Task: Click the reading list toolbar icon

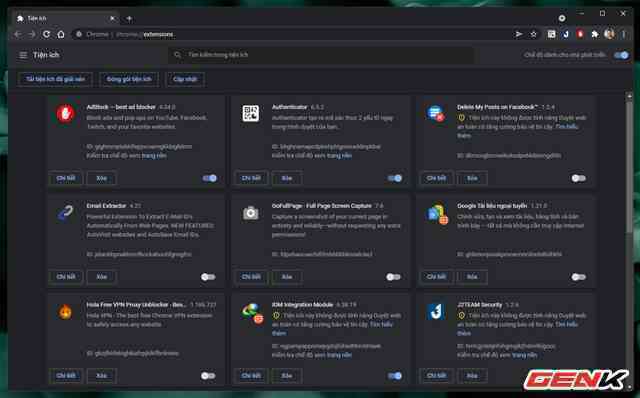Action: coord(551,34)
